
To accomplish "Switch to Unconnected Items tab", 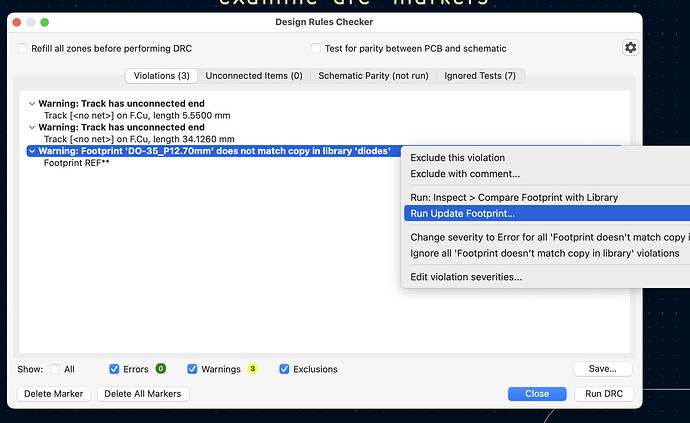I will [x=254, y=76].
